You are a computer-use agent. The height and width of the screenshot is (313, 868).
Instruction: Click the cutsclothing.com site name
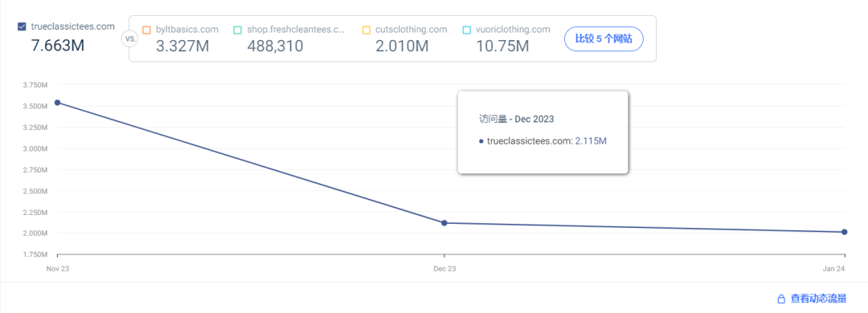[411, 30]
